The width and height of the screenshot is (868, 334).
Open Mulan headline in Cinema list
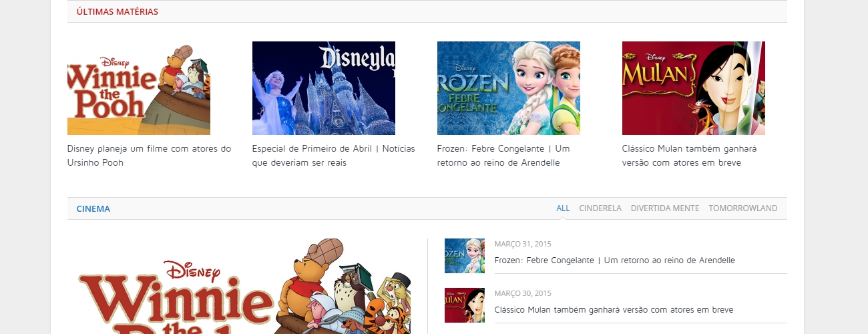coord(614,310)
